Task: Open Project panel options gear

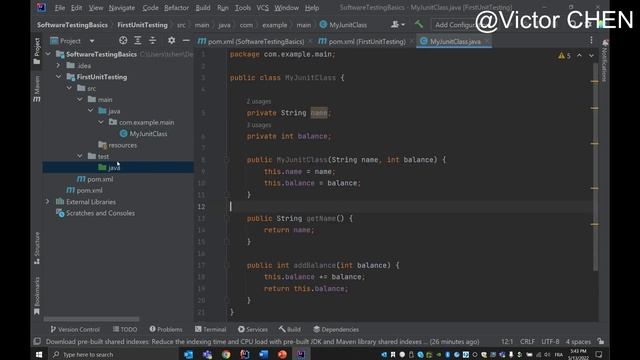Action: 171,40
